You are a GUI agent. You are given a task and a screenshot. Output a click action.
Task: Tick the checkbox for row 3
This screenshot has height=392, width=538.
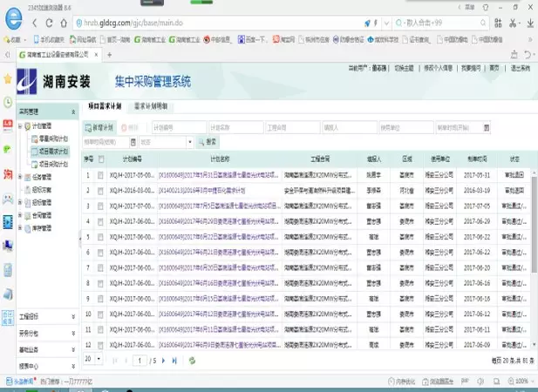coord(101,206)
